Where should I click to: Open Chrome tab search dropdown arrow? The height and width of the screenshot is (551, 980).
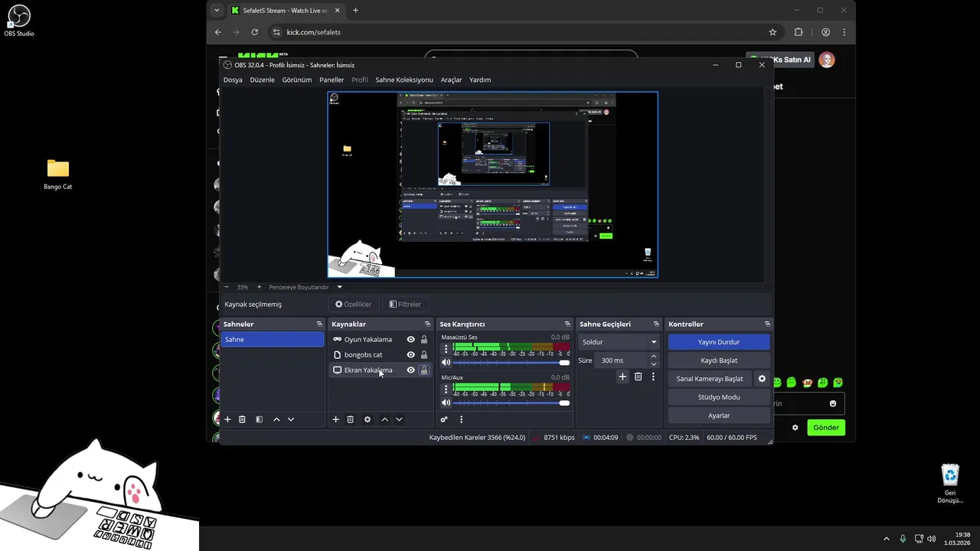click(217, 10)
